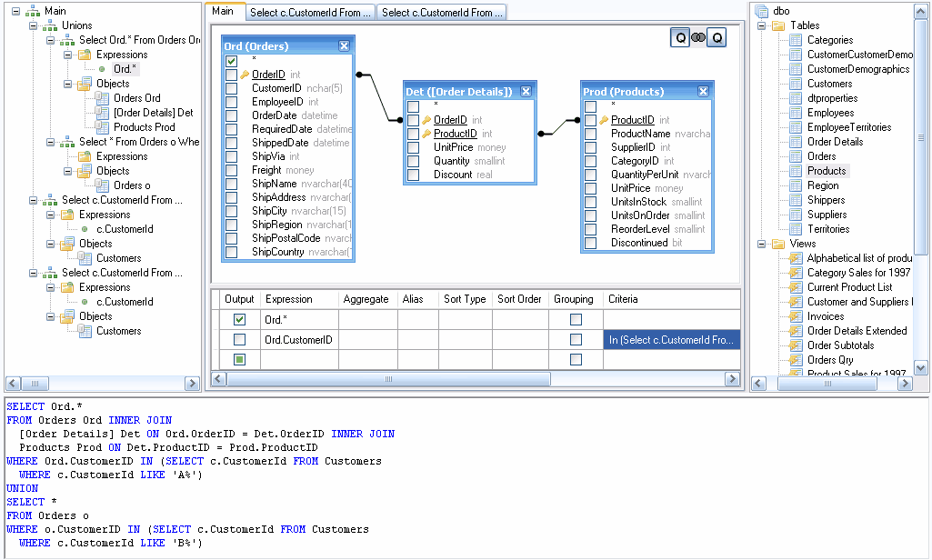This screenshot has height=560, width=932.
Task: Select the Ord.* expression icon under Expressions
Action: [100, 68]
